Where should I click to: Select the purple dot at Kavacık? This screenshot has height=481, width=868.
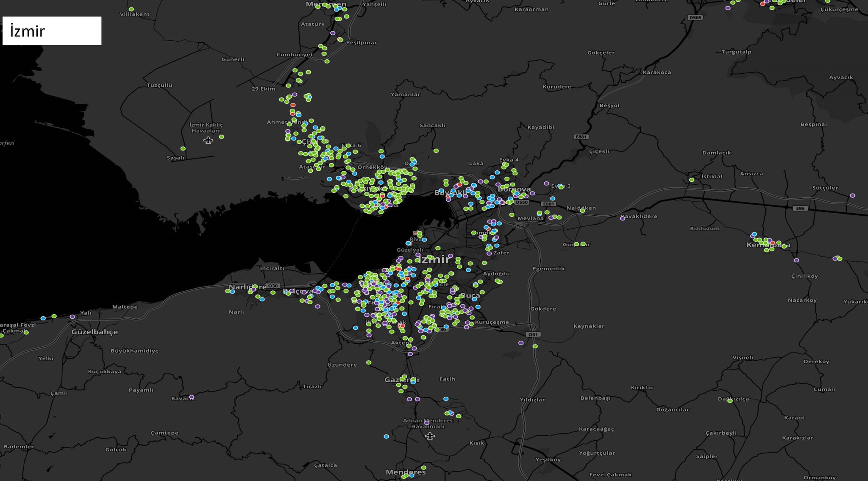pyautogui.click(x=192, y=397)
